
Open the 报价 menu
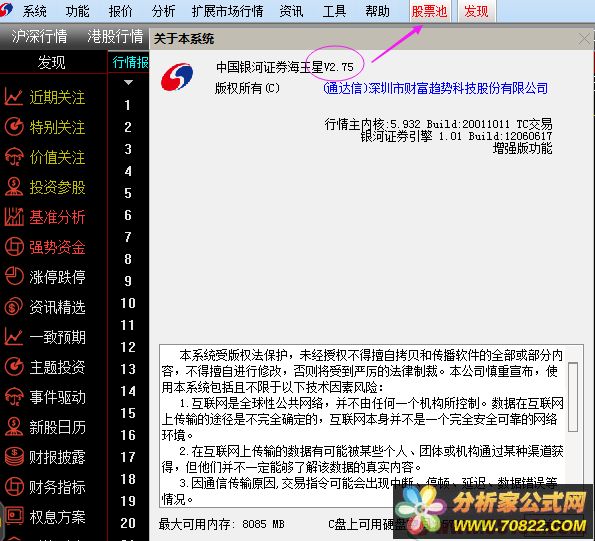click(x=120, y=11)
